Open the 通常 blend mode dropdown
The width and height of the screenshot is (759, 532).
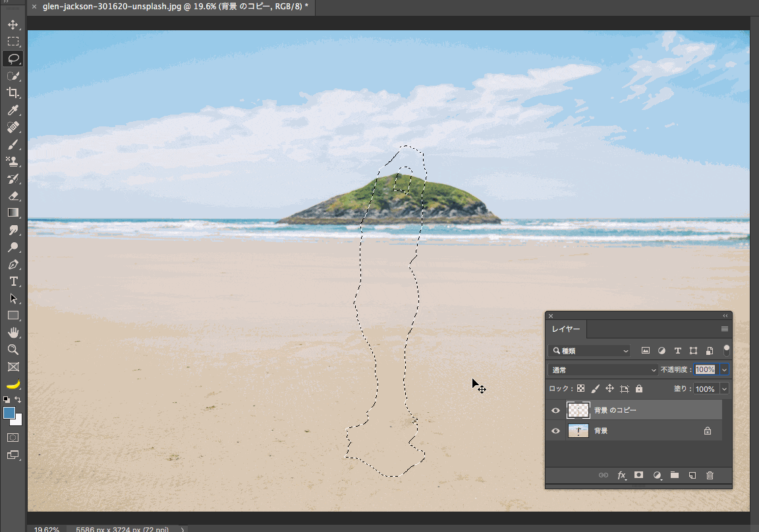[x=604, y=370]
